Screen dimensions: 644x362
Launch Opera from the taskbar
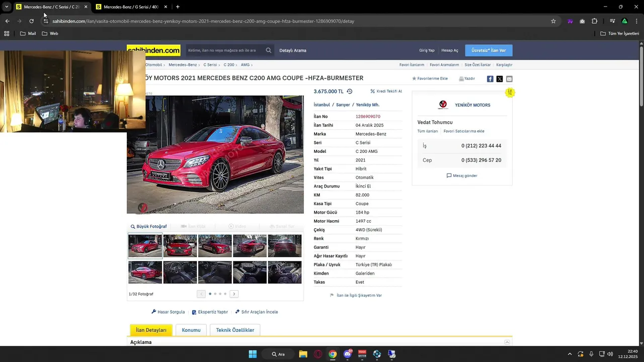pos(317,354)
